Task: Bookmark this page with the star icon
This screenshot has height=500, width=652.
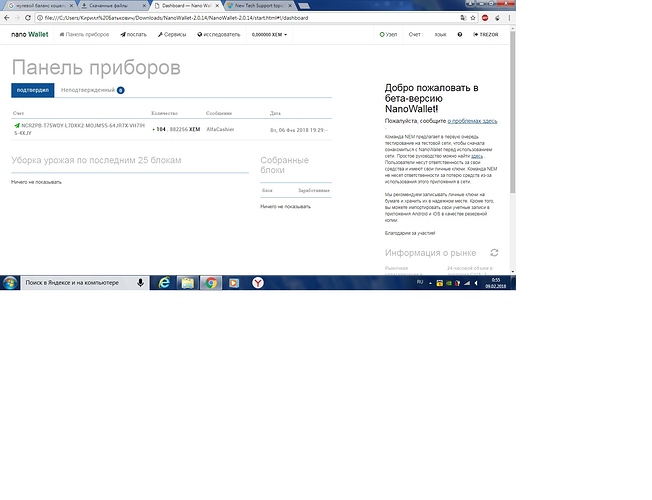Action: (473, 18)
